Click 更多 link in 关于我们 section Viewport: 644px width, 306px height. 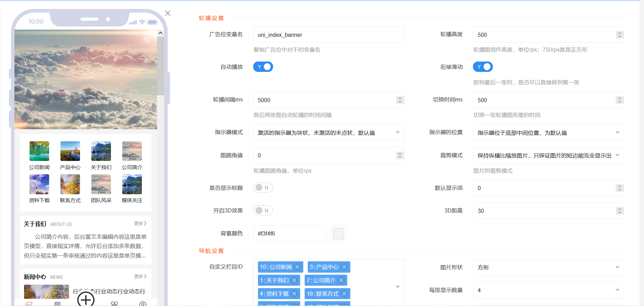click(140, 223)
